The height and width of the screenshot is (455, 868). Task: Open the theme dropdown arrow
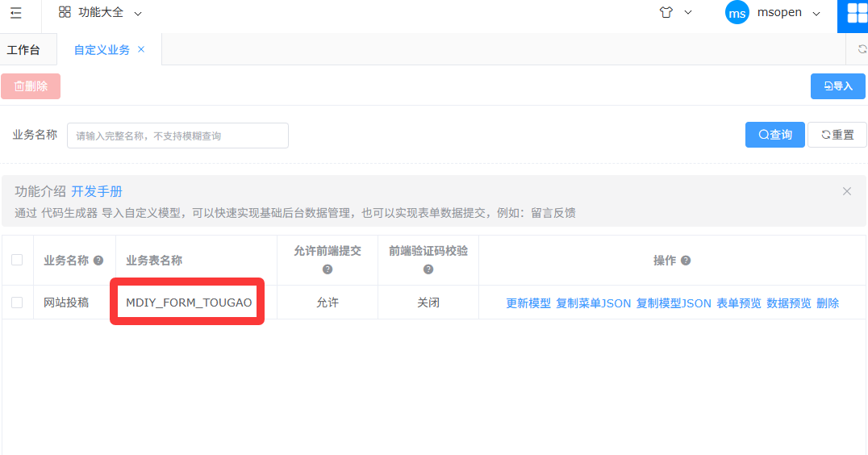click(688, 13)
